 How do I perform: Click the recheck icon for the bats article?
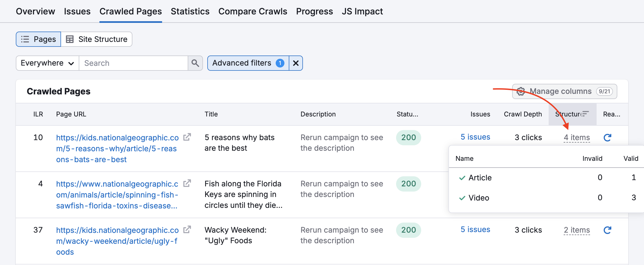(x=608, y=137)
